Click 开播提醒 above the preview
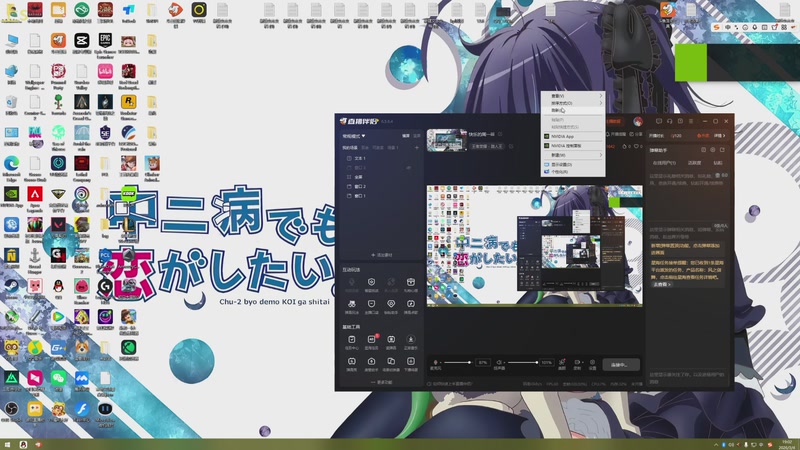This screenshot has height=450, width=800. point(616,134)
